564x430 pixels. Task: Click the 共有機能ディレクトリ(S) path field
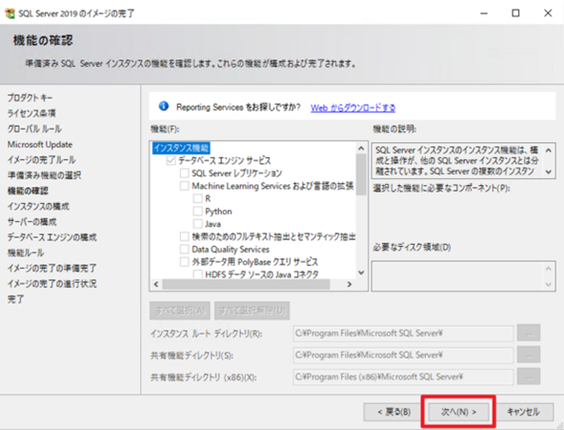point(403,355)
